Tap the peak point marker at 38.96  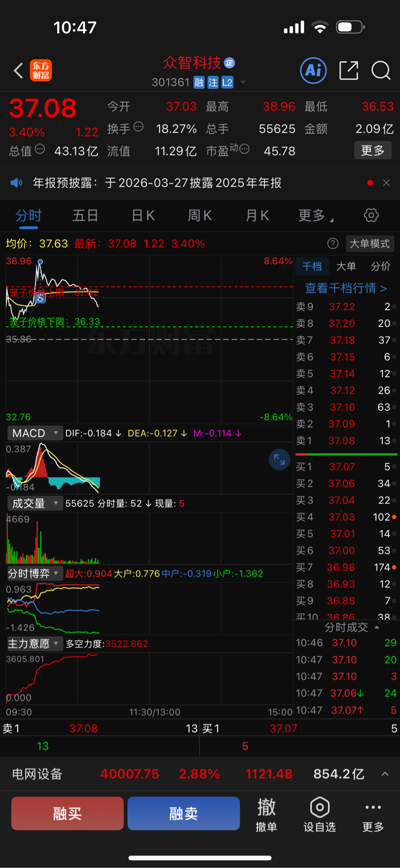(40, 262)
